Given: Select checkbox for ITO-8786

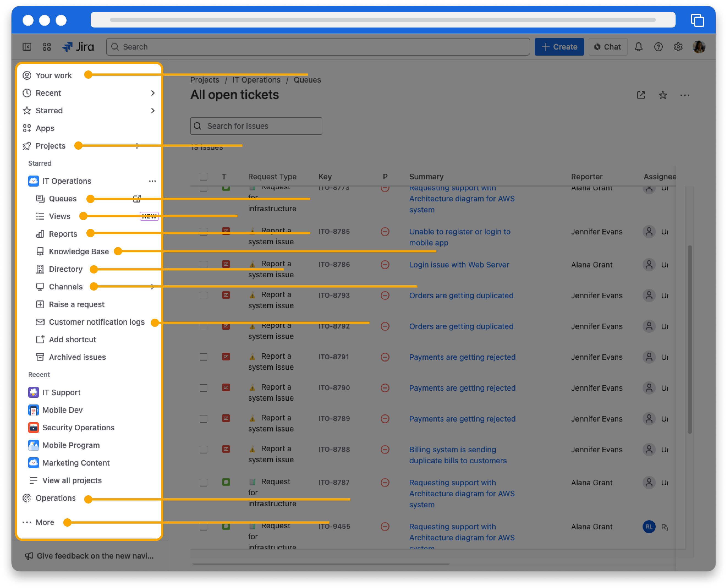Looking at the screenshot, I should point(204,264).
